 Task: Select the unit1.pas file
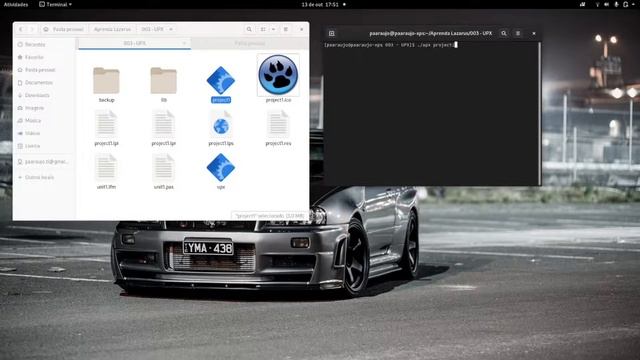[x=164, y=171]
